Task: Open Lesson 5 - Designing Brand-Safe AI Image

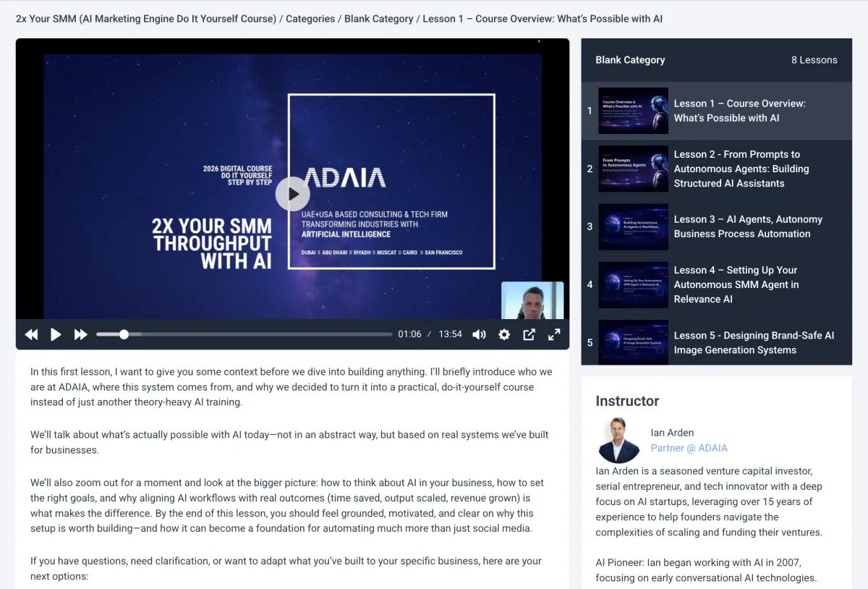Action: pyautogui.click(x=717, y=339)
